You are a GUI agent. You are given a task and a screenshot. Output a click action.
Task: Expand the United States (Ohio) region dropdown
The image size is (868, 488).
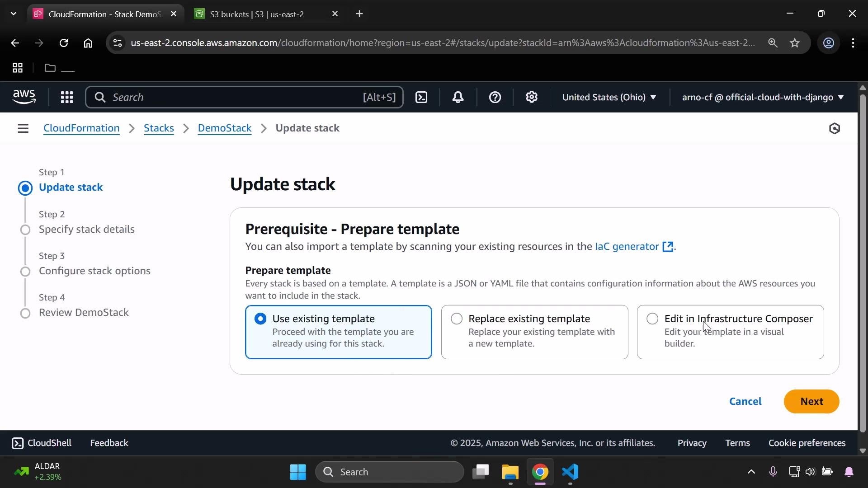[x=609, y=97]
